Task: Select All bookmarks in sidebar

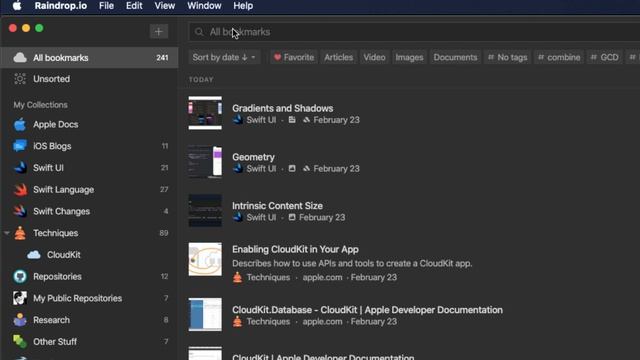Action: 89,58
